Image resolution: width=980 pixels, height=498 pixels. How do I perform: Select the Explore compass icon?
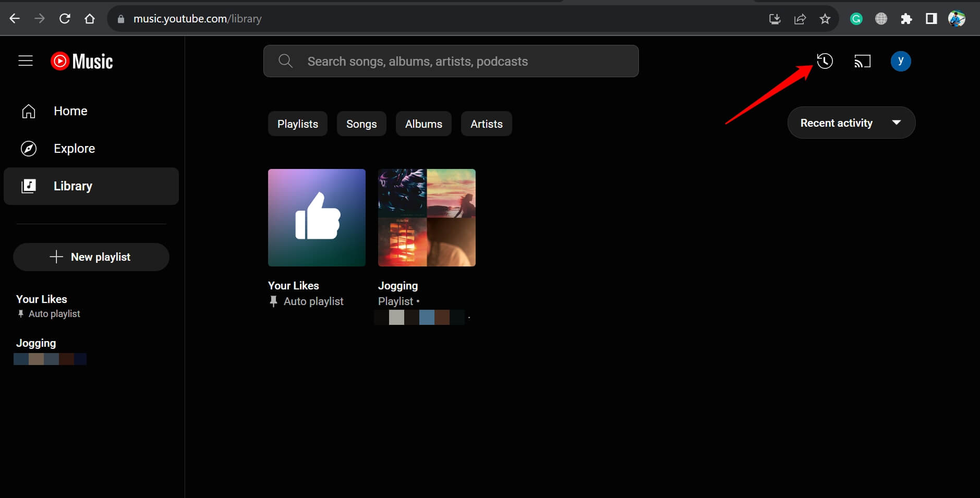pyautogui.click(x=29, y=148)
